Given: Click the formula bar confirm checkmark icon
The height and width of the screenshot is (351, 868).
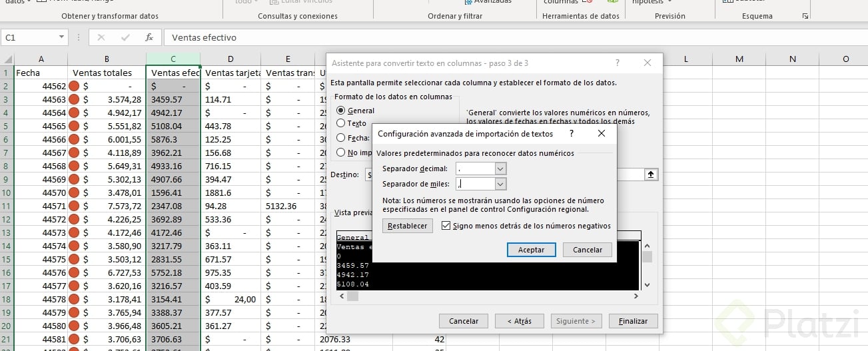Looking at the screenshot, I should click(x=125, y=37).
